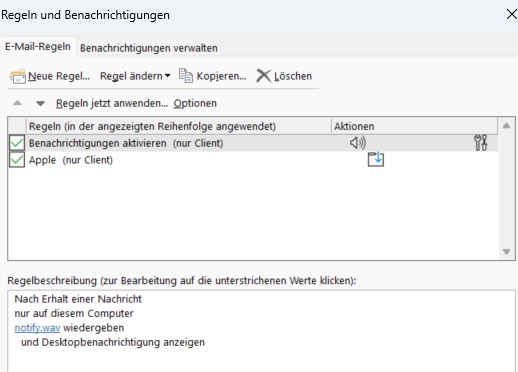Uncheck the Apple rule checkbox
This screenshot has height=372, width=518.
pyautogui.click(x=17, y=160)
